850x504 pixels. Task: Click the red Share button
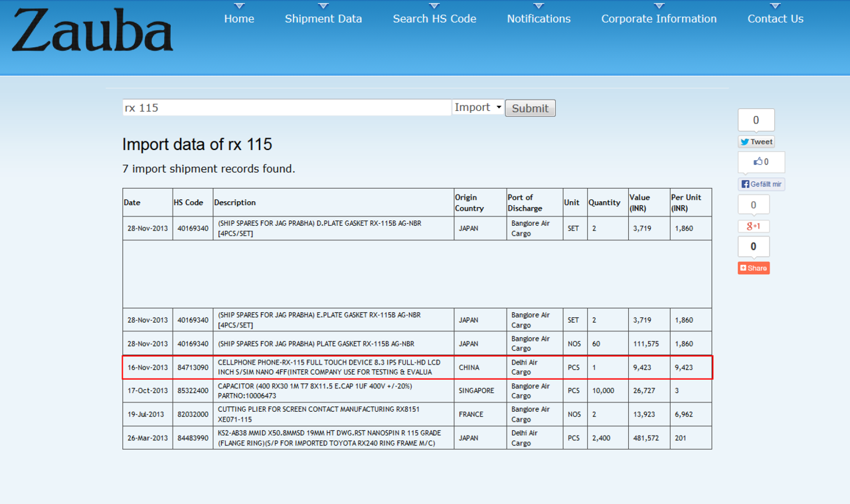coord(754,268)
